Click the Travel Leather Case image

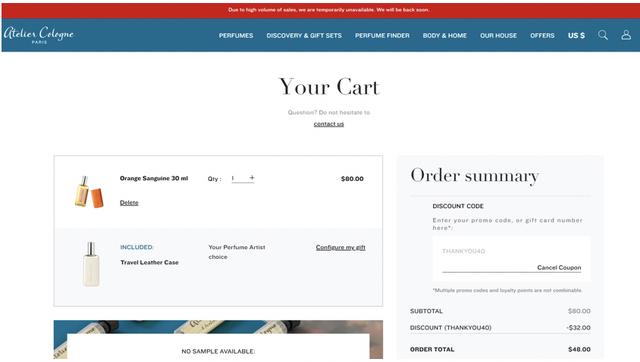91,264
